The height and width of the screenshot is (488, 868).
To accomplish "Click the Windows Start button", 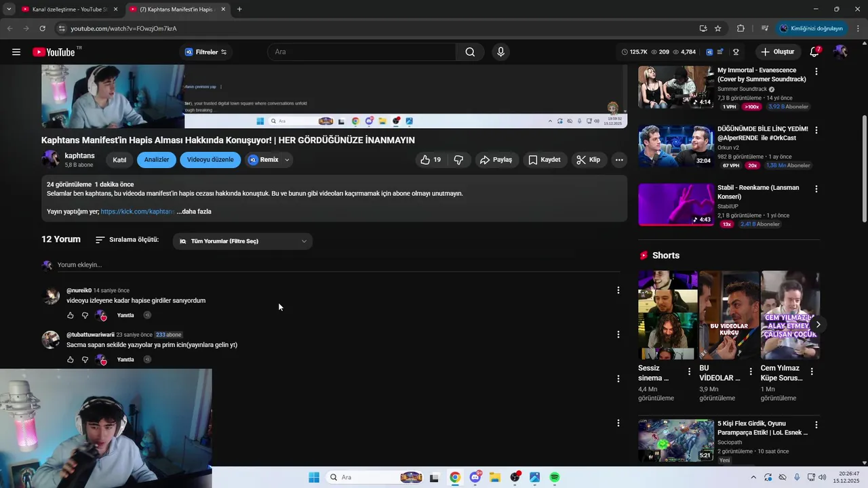I will tap(314, 477).
